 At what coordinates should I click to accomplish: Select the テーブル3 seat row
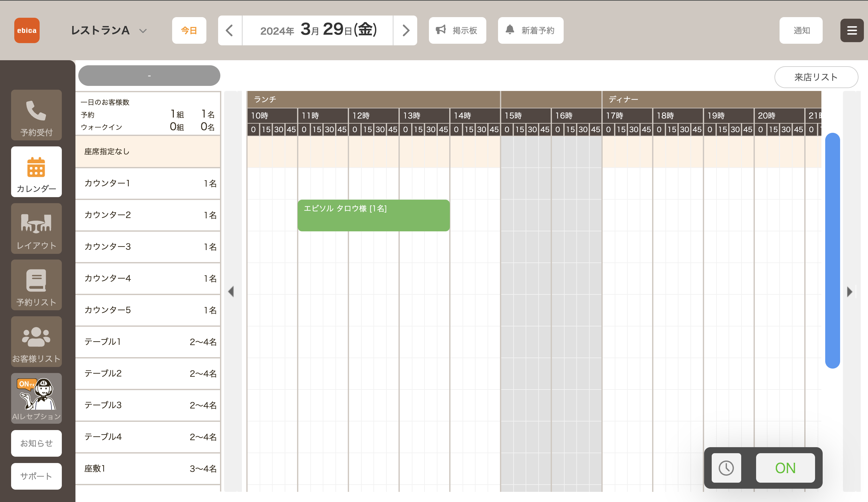[x=148, y=405]
